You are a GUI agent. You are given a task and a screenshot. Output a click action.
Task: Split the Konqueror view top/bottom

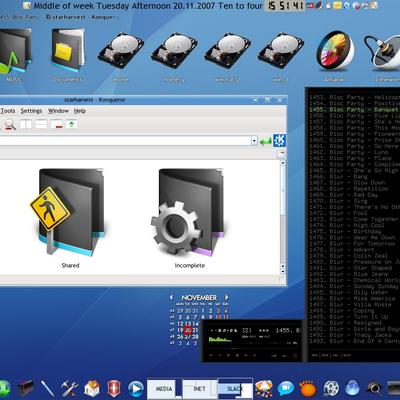pos(41,125)
